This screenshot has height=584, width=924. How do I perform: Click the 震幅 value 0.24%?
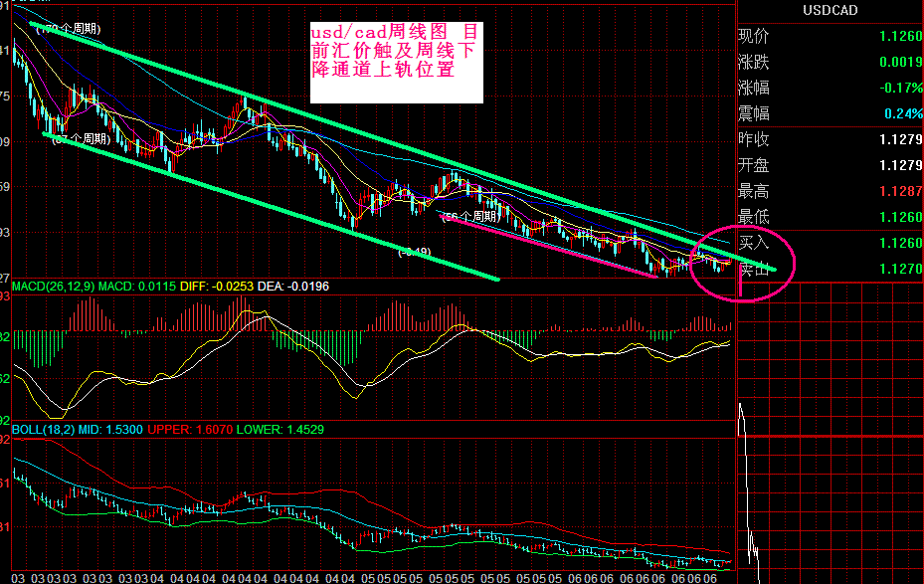click(903, 113)
